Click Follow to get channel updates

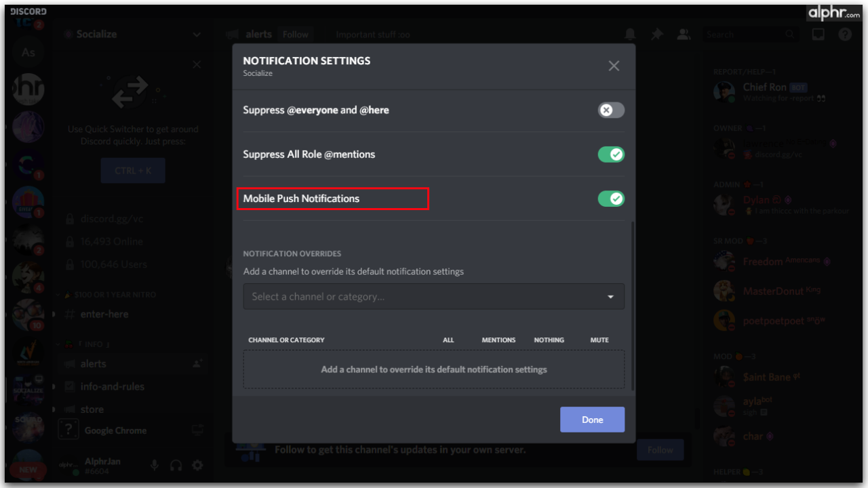[x=660, y=449]
